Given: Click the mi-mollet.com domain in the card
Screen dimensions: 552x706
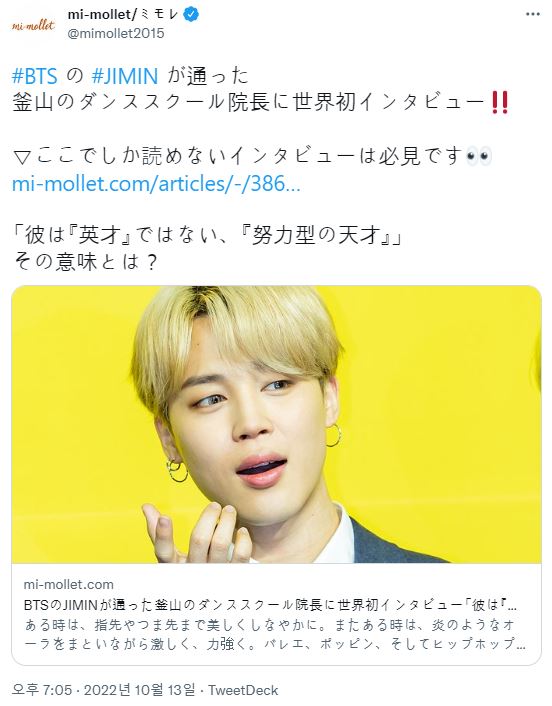Looking at the screenshot, I should (x=68, y=584).
